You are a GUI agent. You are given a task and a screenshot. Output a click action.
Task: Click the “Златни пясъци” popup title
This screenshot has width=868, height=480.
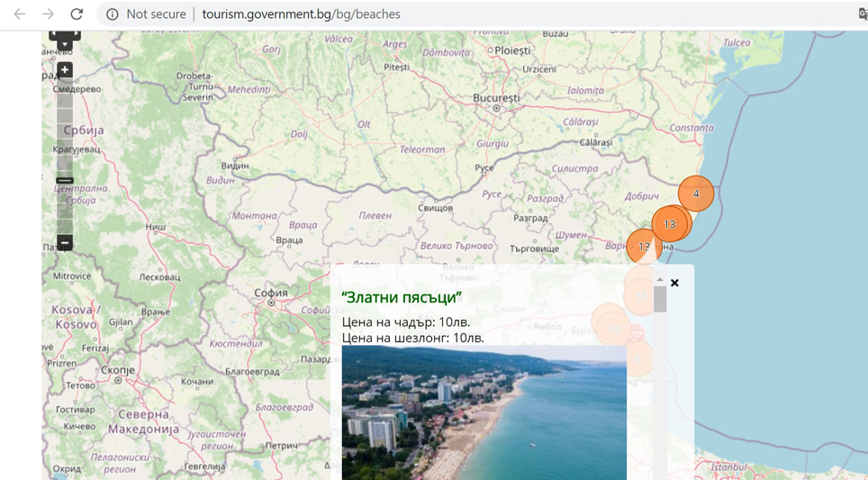tap(402, 297)
